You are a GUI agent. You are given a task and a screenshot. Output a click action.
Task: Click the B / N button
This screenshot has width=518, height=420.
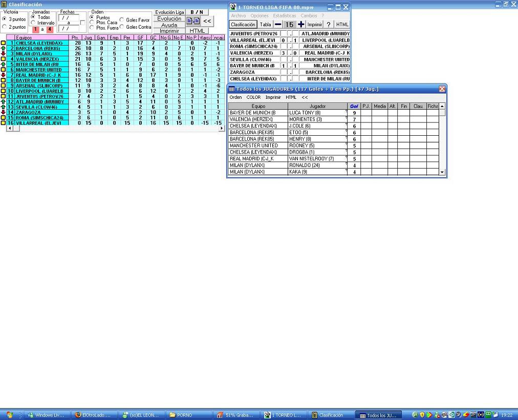click(197, 12)
